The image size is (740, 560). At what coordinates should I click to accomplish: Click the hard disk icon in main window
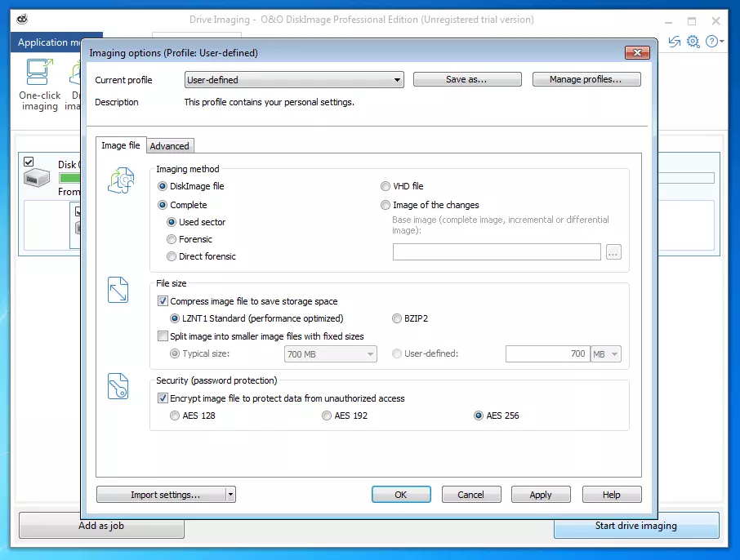36,179
